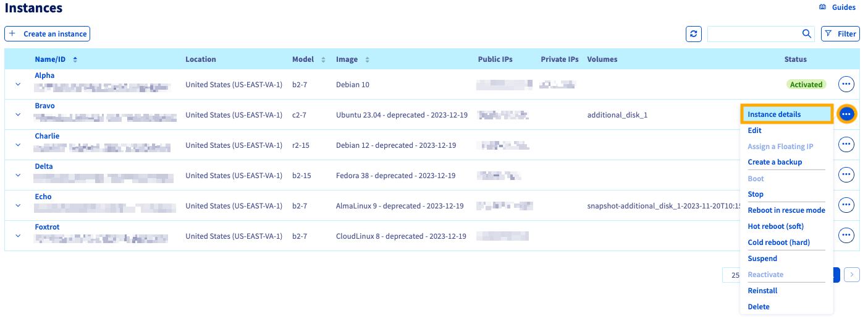Open actions menu for Echo instance
868x326 pixels.
pos(846,205)
